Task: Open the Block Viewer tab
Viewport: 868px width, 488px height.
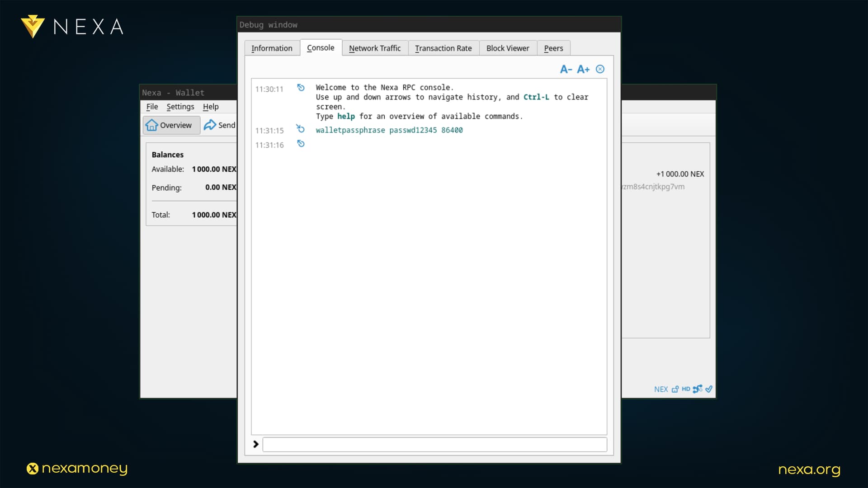Action: (507, 48)
